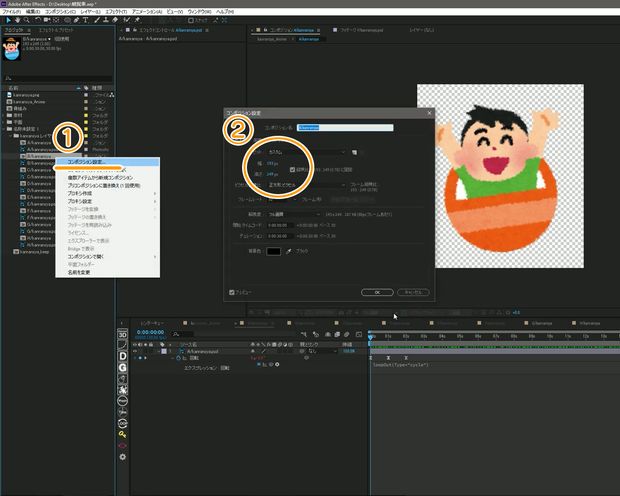Viewport: 620px width, 496px height.
Task: Select the Hand tool
Action: (x=17, y=20)
